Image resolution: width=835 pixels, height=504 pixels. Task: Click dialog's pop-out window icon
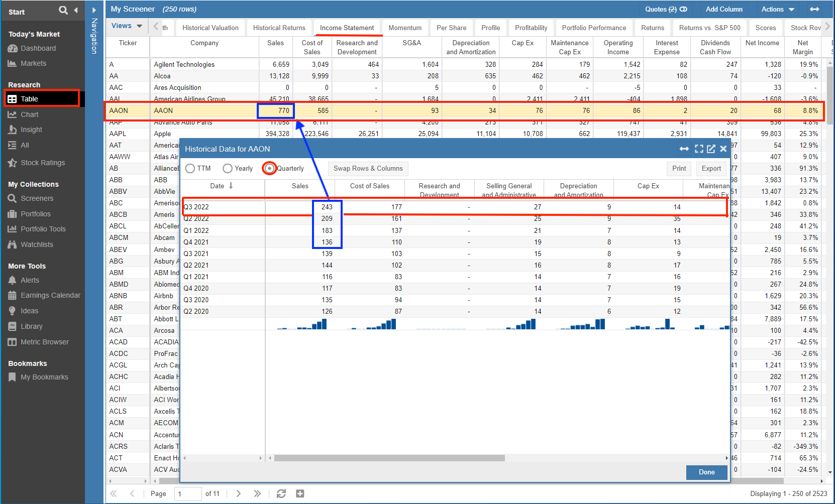tap(711, 149)
